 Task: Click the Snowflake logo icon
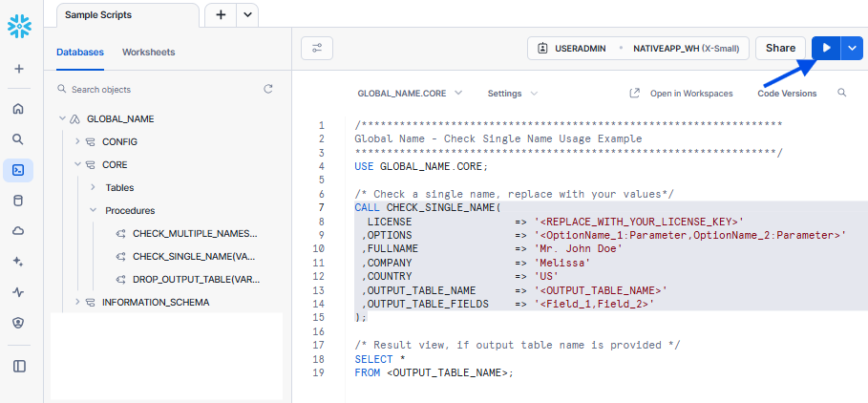[19, 27]
